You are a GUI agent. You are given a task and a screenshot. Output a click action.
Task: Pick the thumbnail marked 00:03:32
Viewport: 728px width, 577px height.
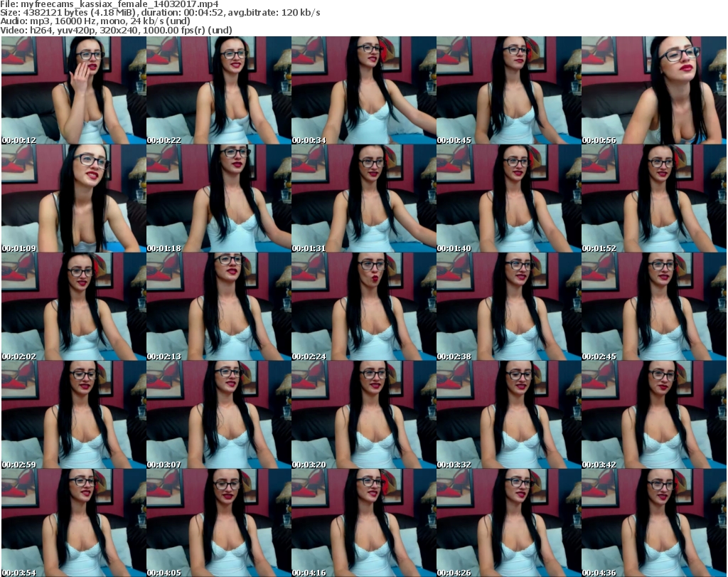(x=508, y=414)
